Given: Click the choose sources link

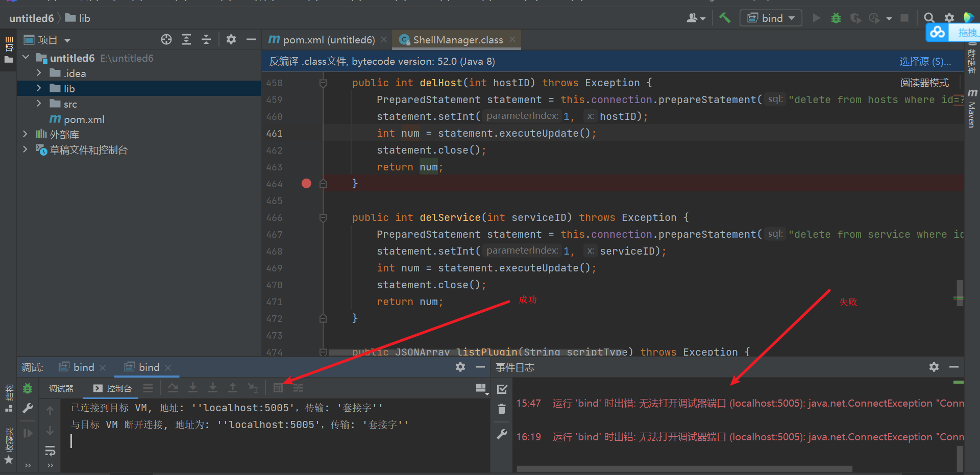Looking at the screenshot, I should coord(925,62).
